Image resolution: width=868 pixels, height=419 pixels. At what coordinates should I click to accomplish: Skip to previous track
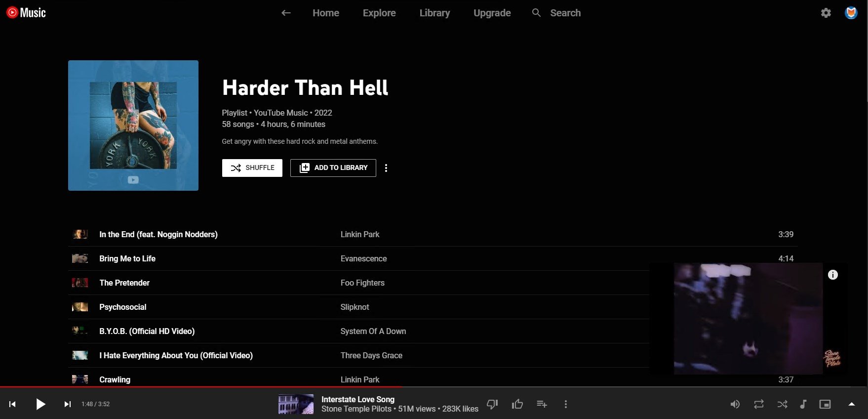[12, 404]
